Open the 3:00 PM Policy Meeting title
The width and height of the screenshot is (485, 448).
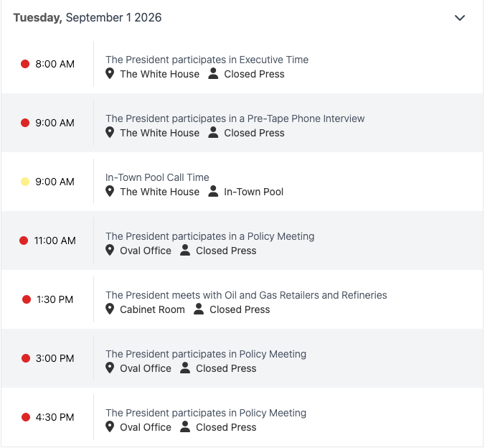coord(206,354)
